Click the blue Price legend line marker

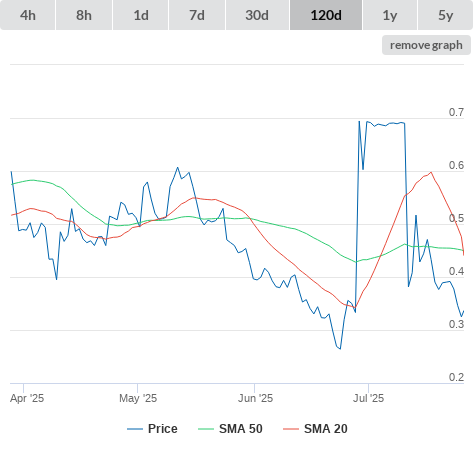pyautogui.click(x=135, y=429)
